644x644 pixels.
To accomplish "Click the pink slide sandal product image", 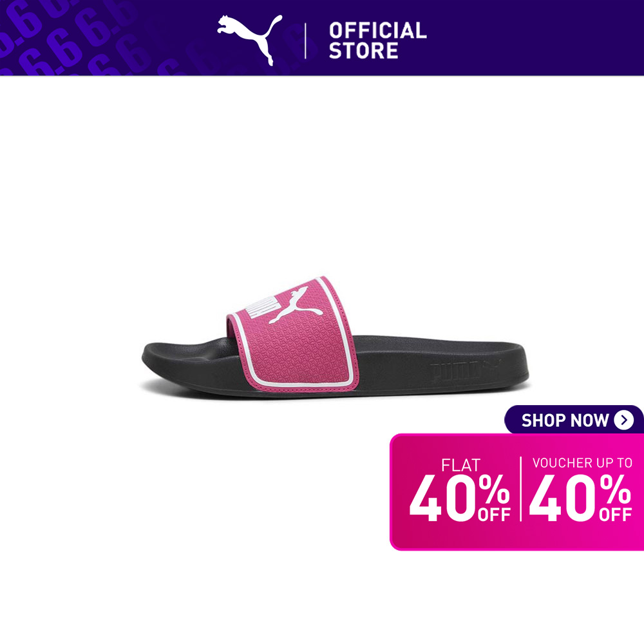I will [x=335, y=337].
